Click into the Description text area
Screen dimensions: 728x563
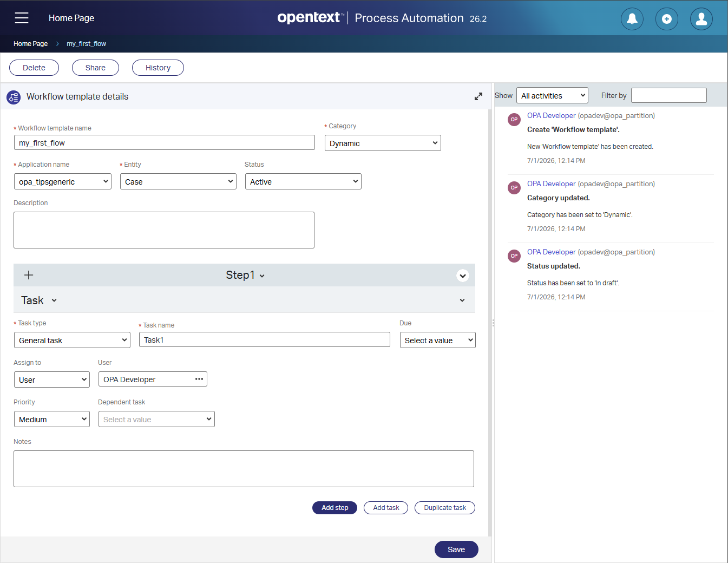tap(164, 230)
